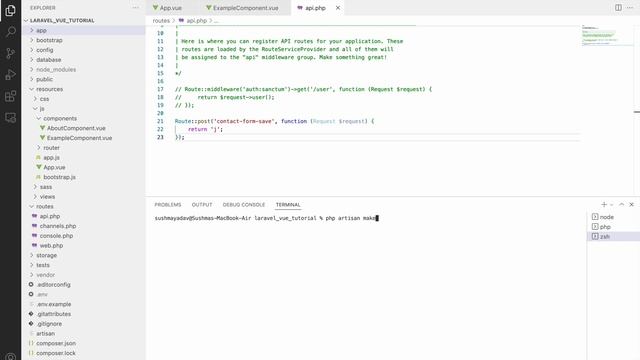Collapse the LARAVEL_VUE_TUTORIAL root folder

pyautogui.click(x=83, y=20)
